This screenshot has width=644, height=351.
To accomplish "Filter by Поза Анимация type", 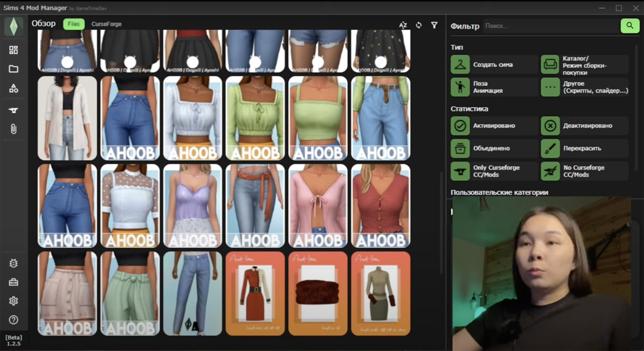I will pyautogui.click(x=494, y=87).
